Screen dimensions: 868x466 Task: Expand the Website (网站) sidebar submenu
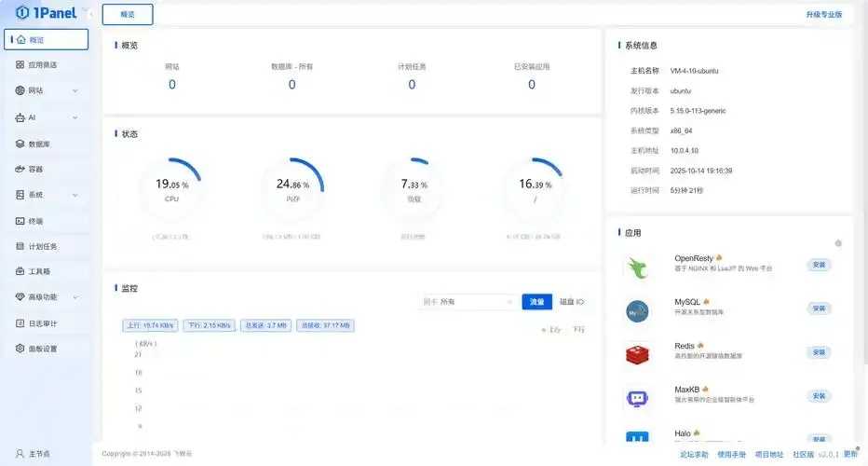click(x=75, y=90)
